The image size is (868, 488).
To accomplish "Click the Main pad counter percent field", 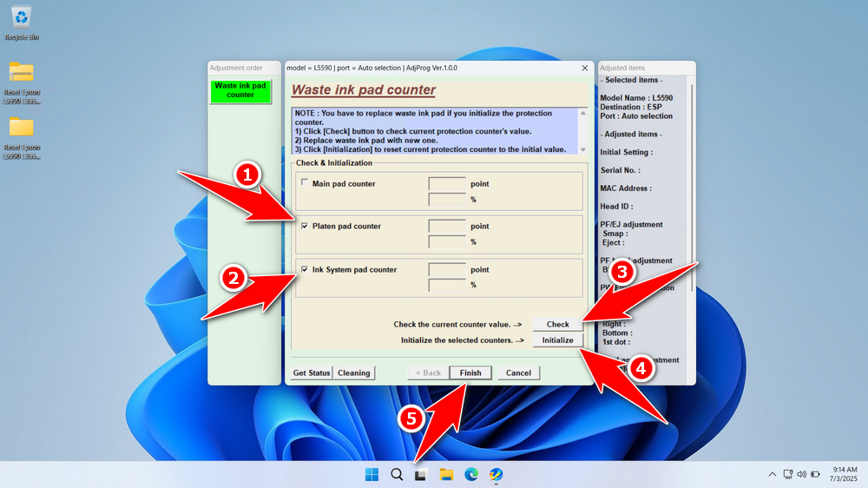I will click(x=447, y=200).
